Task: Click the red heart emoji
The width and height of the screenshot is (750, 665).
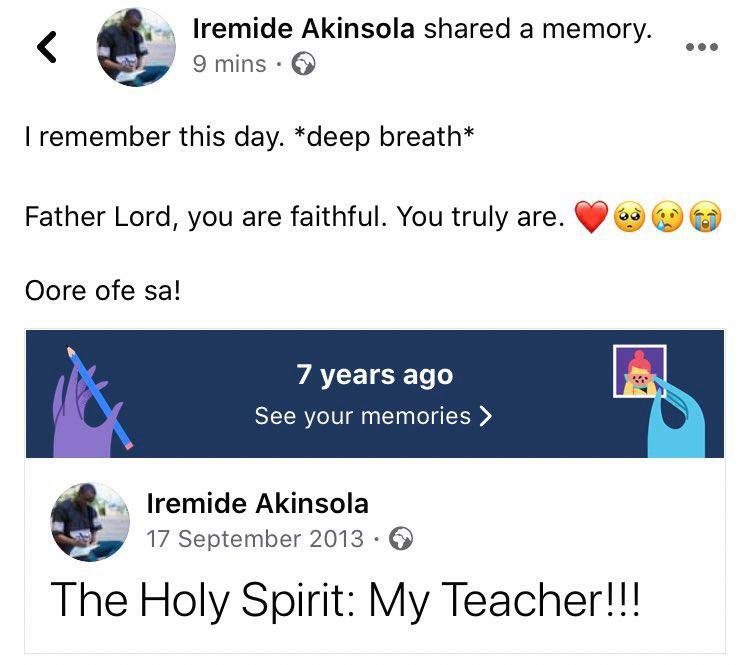Action: pos(592,217)
